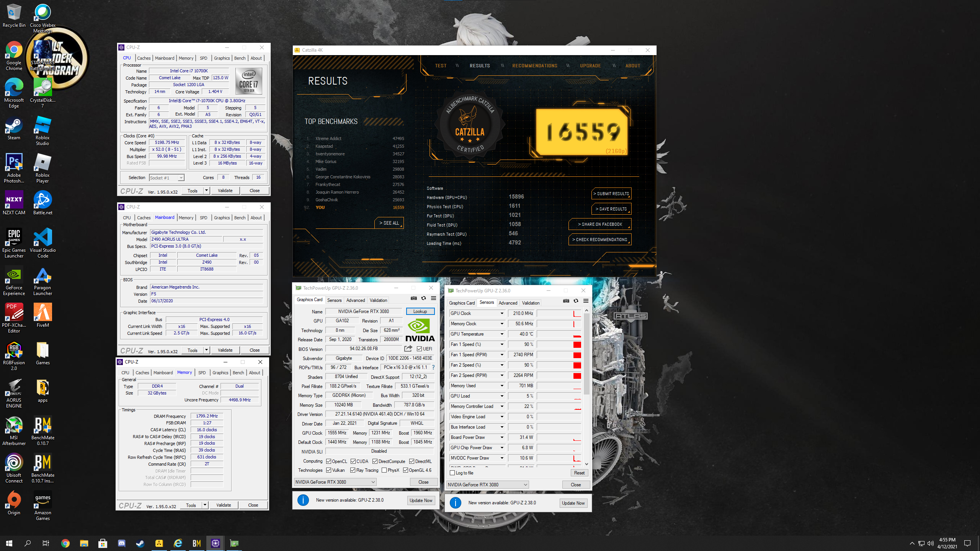Image resolution: width=980 pixels, height=551 pixels.
Task: Expand the GPU Clock sensor dropdown
Action: (x=501, y=313)
